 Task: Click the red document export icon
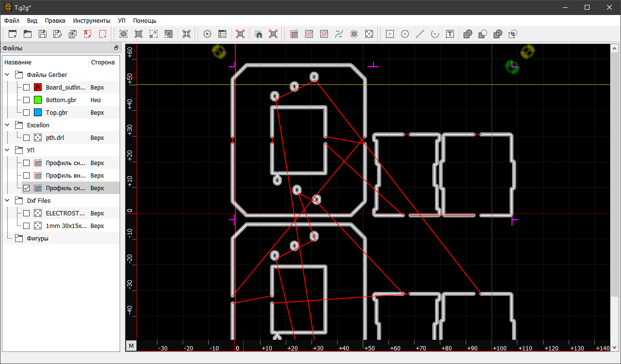(88, 34)
